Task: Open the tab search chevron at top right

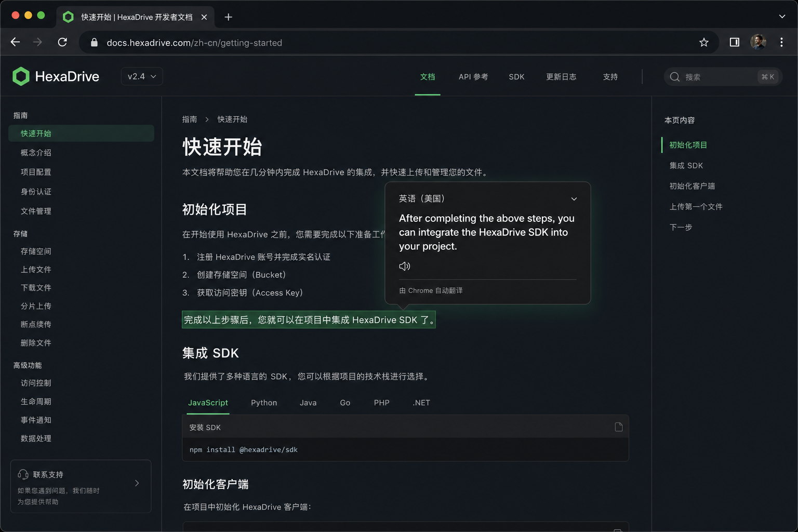Action: (782, 17)
